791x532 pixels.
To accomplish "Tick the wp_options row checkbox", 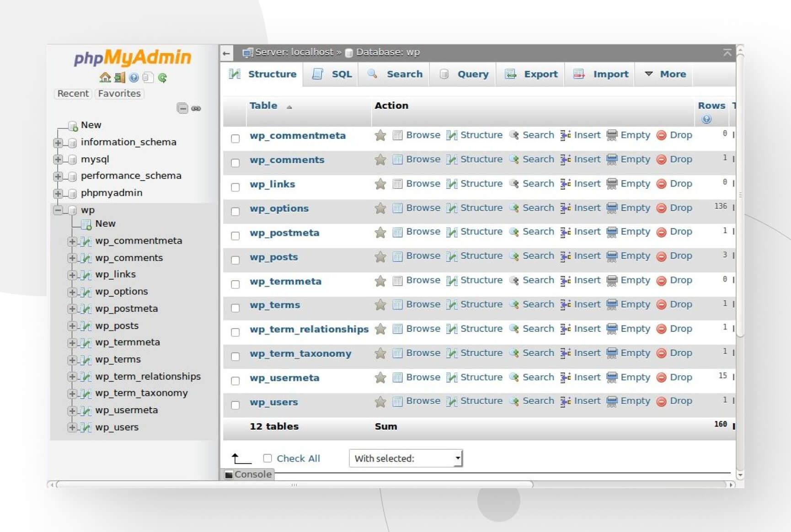I will [235, 212].
